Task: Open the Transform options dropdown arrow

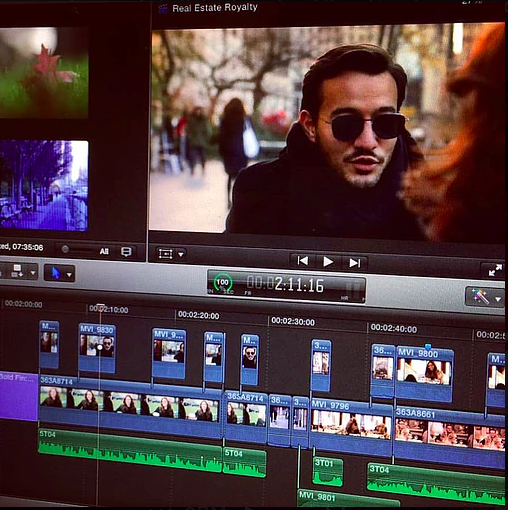Action: click(x=181, y=255)
